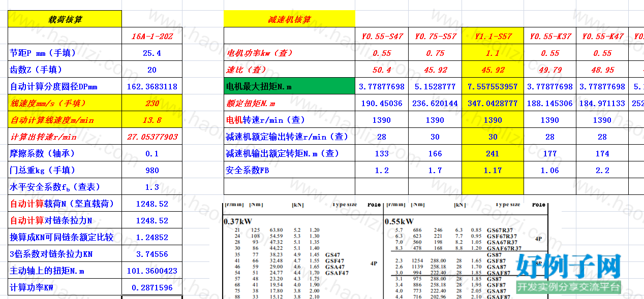Select the yellow 线速度mm/s（手填）label
The height and width of the screenshot is (299, 644).
pos(65,103)
